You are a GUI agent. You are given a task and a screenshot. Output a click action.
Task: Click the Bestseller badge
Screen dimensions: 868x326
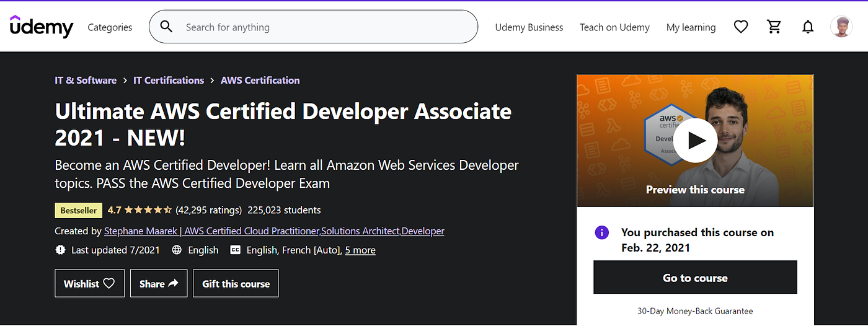(79, 210)
